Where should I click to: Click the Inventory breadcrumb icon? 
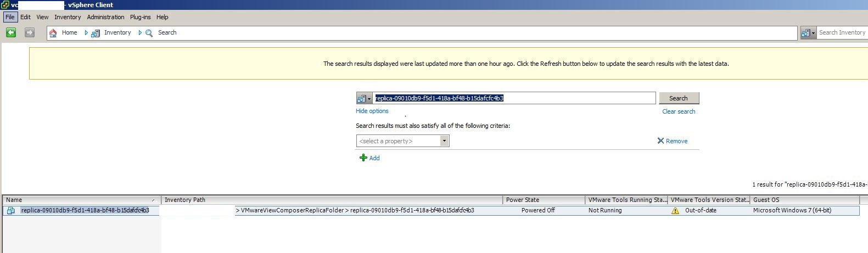coord(96,33)
